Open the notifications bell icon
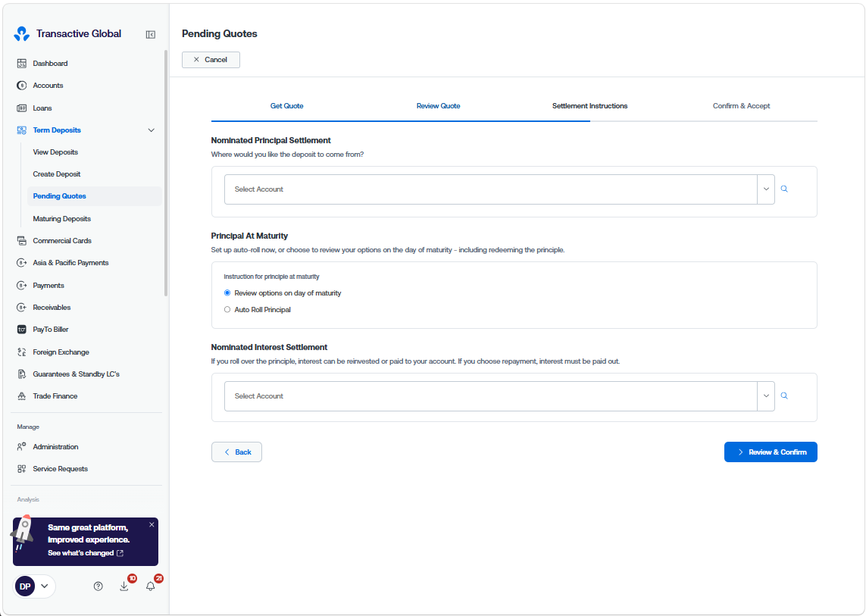 (150, 586)
